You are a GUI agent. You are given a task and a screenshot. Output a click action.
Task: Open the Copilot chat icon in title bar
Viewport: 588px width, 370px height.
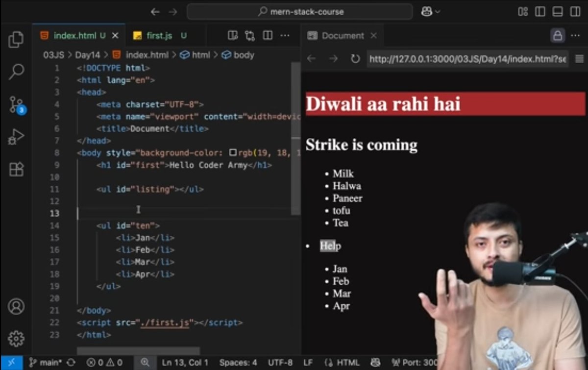click(x=426, y=11)
